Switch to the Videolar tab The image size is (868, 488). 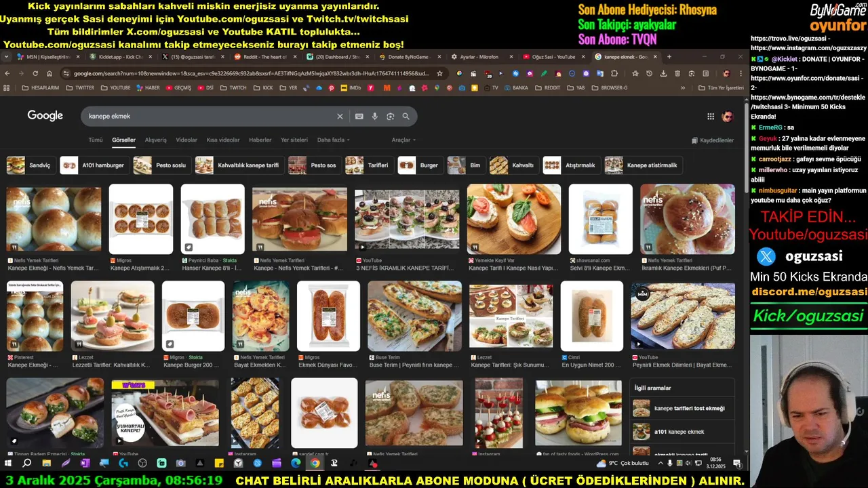coord(186,140)
